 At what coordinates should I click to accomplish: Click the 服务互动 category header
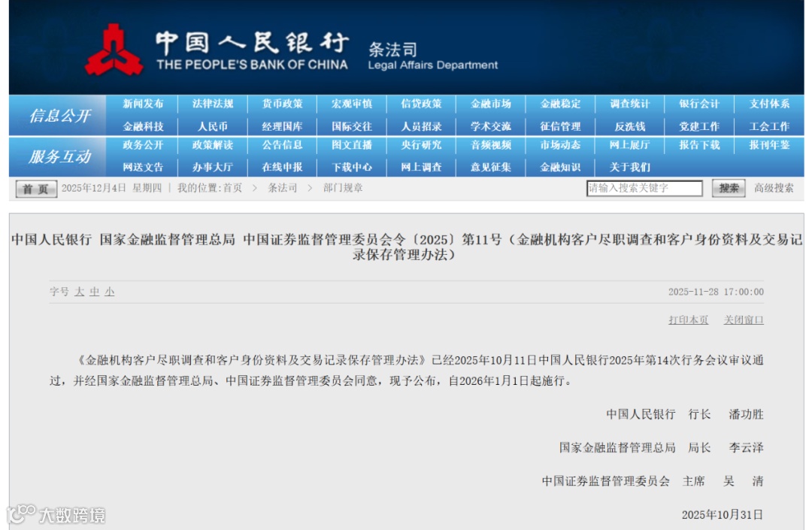[x=60, y=156]
